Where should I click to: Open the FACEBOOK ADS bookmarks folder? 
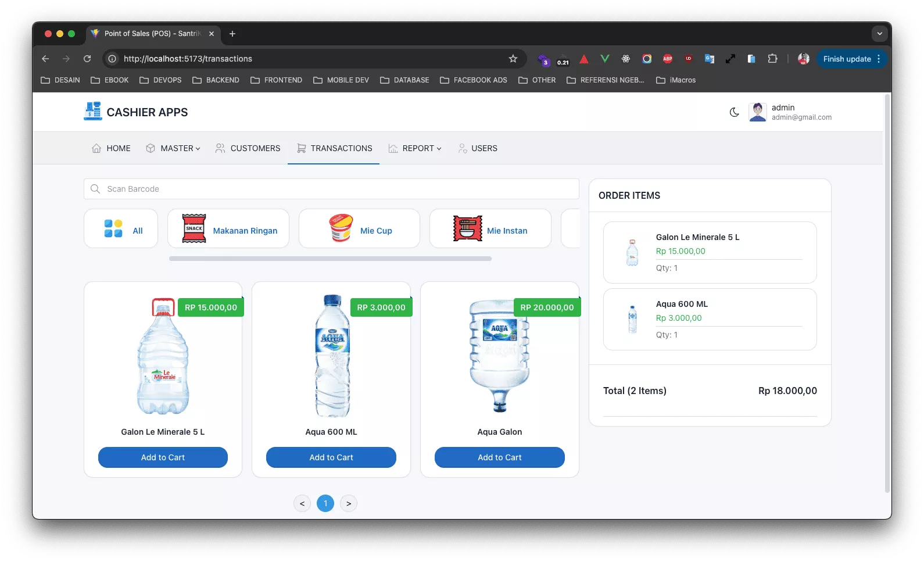pos(474,80)
